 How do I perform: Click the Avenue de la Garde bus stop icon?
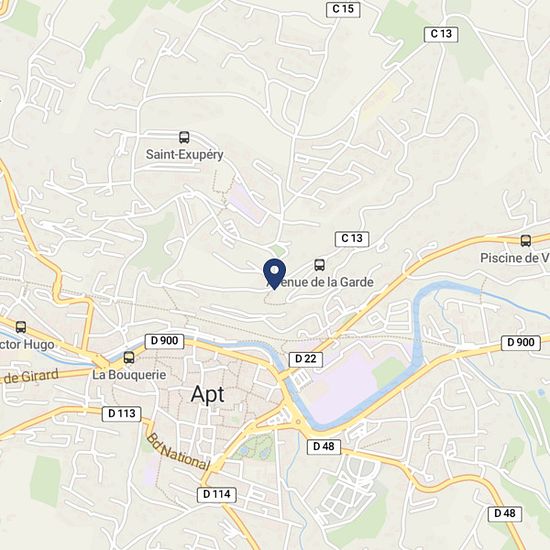tap(319, 265)
